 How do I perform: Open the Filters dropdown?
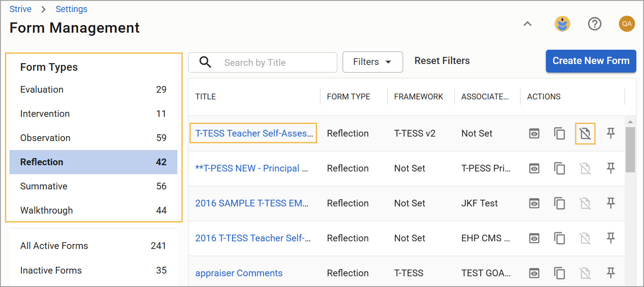(373, 62)
